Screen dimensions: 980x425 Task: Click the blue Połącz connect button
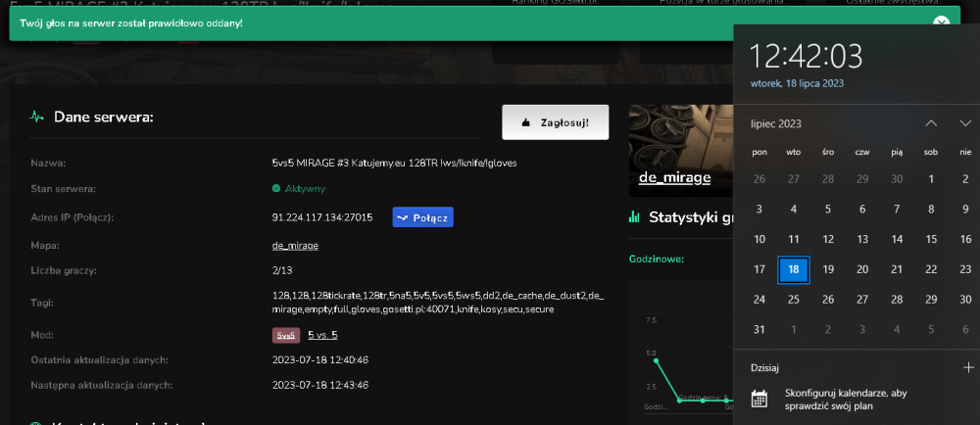coord(422,217)
